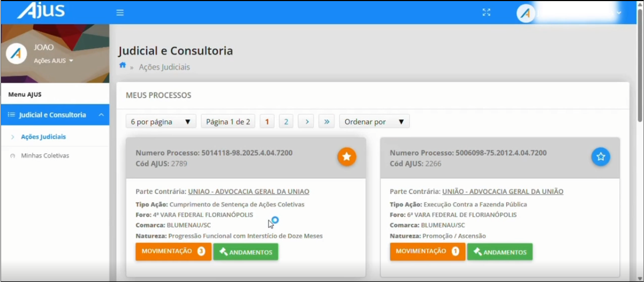This screenshot has width=644, height=282.
Task: Select page 1 in pagination
Action: [267, 121]
